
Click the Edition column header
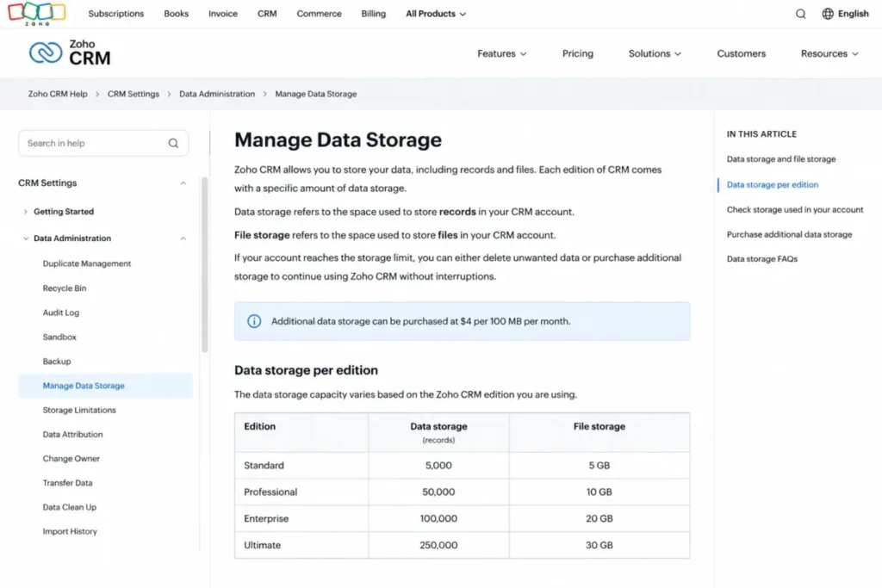pyautogui.click(x=301, y=432)
